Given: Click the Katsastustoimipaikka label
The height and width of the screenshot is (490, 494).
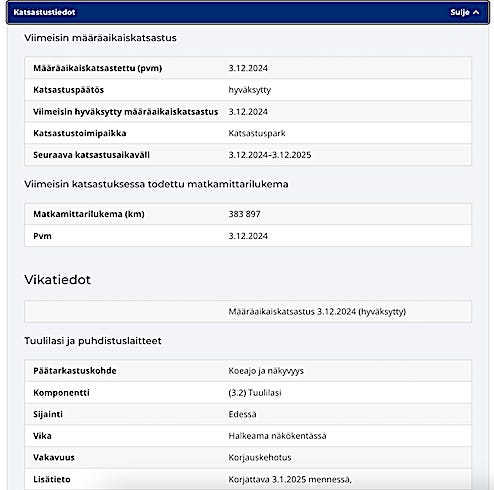Looking at the screenshot, I should [80, 133].
